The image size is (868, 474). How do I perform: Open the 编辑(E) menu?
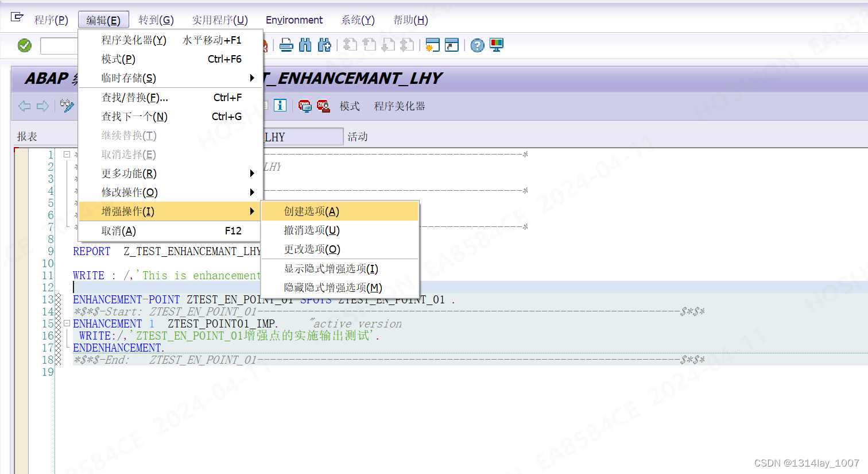point(103,20)
